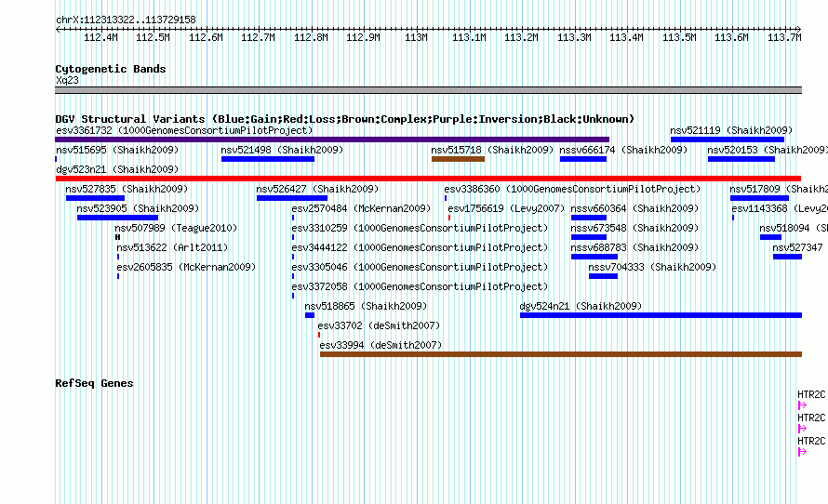Click the blue bar under nsv527347
The image size is (828, 504).
pyautogui.click(x=787, y=257)
